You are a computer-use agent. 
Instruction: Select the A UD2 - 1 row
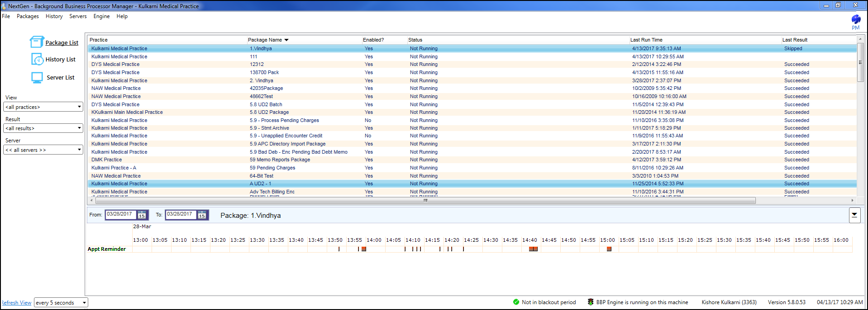pos(472,183)
